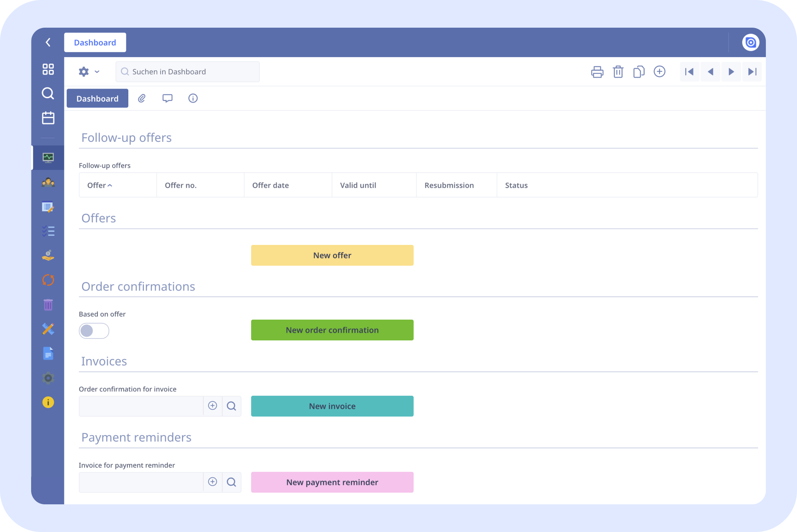Click the duplicate record icon
The width and height of the screenshot is (797, 532).
click(639, 72)
